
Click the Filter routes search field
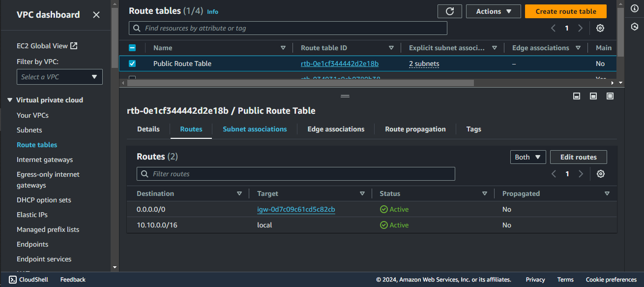[x=296, y=174]
